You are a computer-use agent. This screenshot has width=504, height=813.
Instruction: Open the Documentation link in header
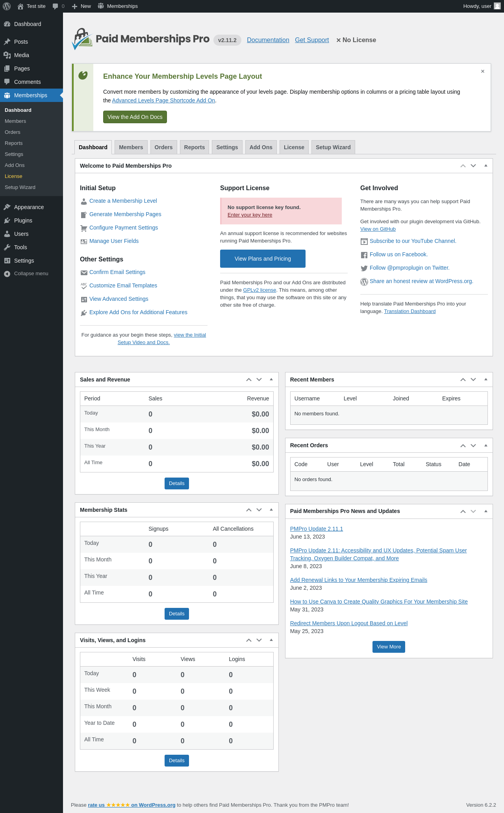click(x=268, y=40)
